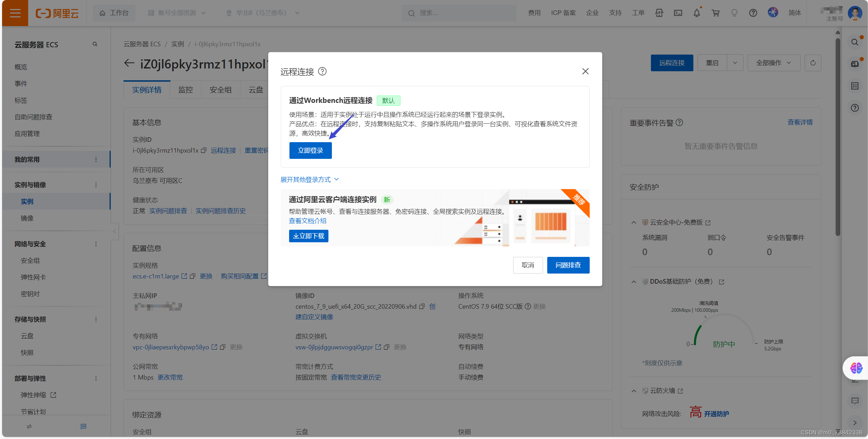The image size is (868, 439).
Task: Click 远程连接 button in page header
Action: click(x=672, y=63)
